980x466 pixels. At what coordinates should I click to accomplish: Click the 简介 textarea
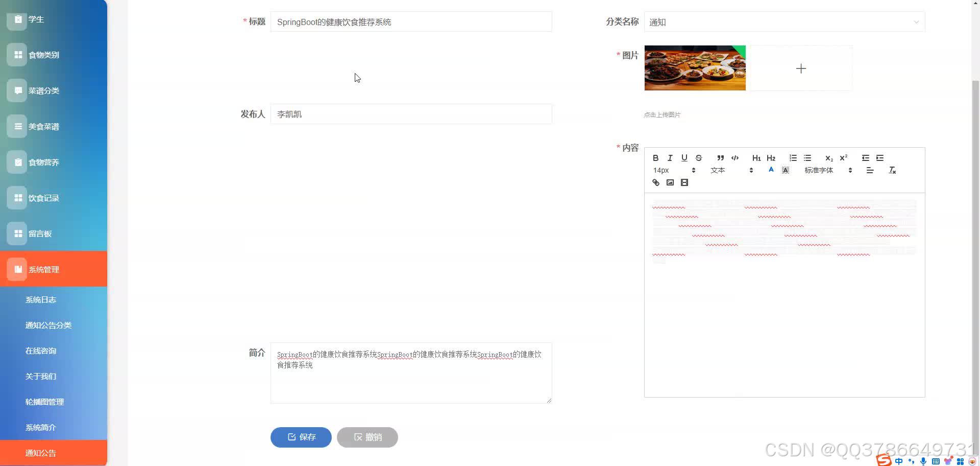[411, 373]
